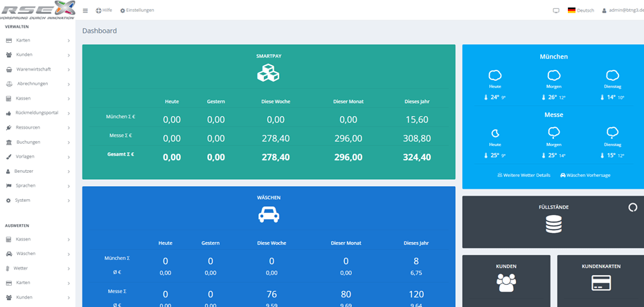644x307 pixels.
Task: Click the München weather heading
Action: (554, 57)
